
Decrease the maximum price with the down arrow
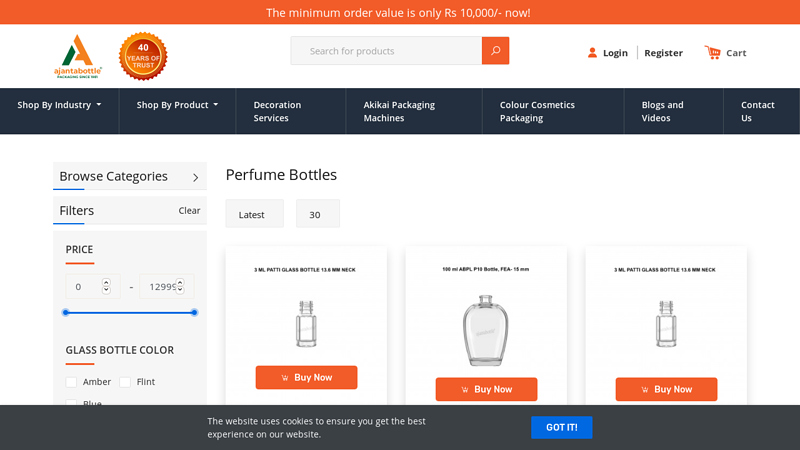[180, 290]
